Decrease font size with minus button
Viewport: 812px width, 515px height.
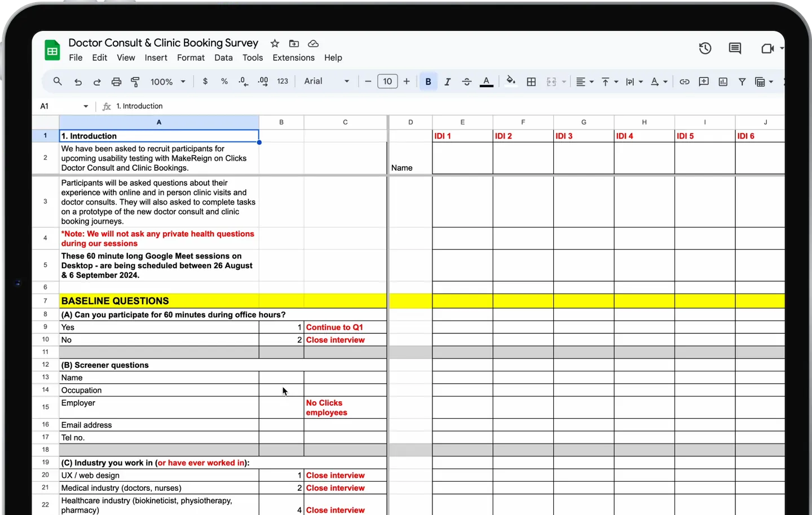coord(368,82)
